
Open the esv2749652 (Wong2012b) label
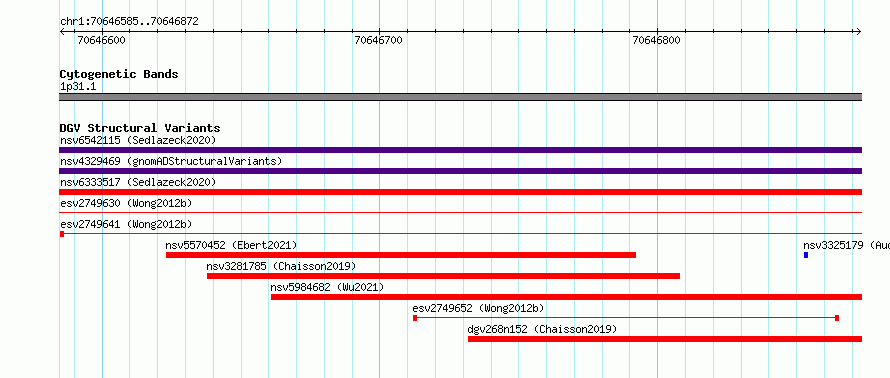point(478,308)
